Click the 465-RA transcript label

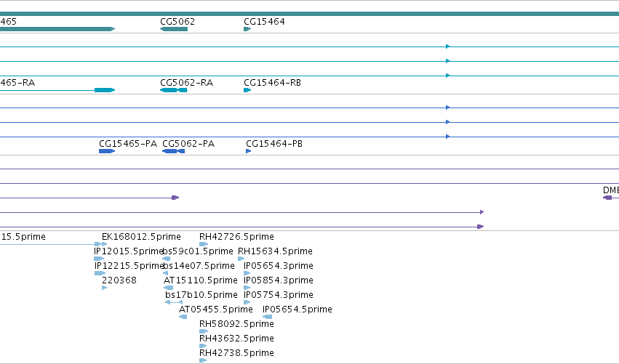[17, 83]
